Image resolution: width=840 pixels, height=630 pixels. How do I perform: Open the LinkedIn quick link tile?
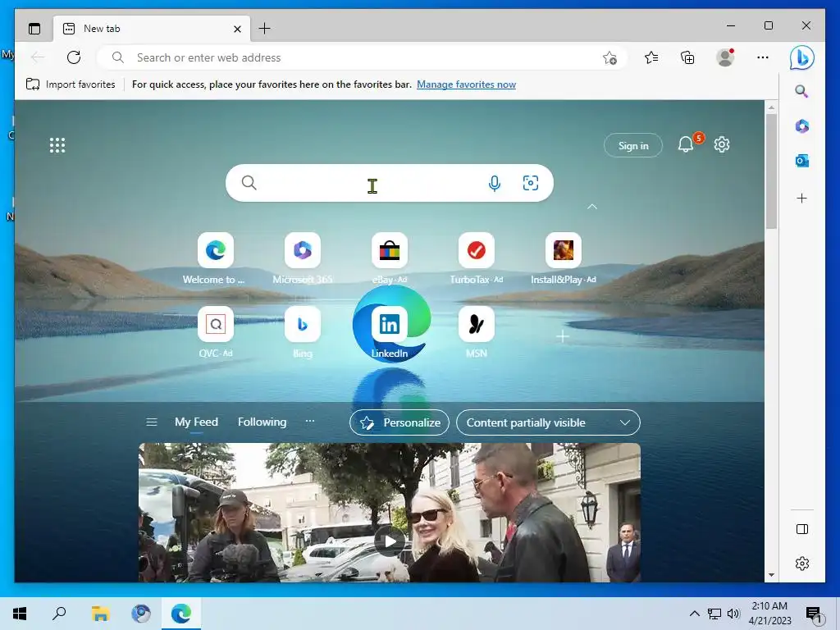point(390,324)
